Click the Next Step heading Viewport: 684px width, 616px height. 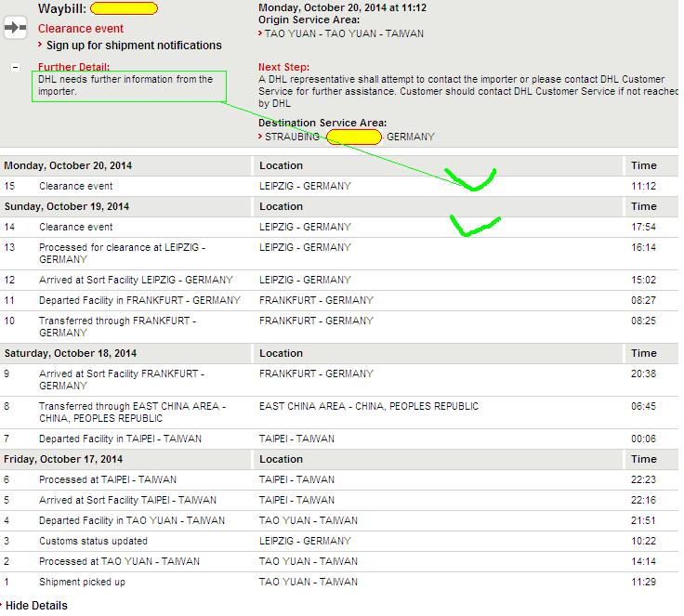coord(283,67)
